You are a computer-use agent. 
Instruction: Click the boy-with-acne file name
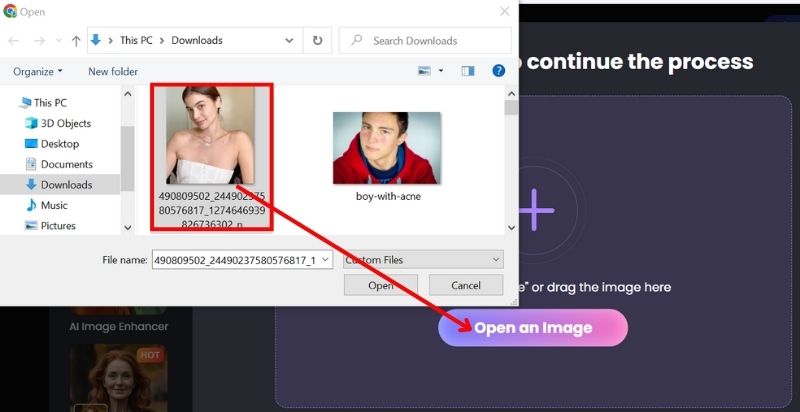[x=388, y=196]
